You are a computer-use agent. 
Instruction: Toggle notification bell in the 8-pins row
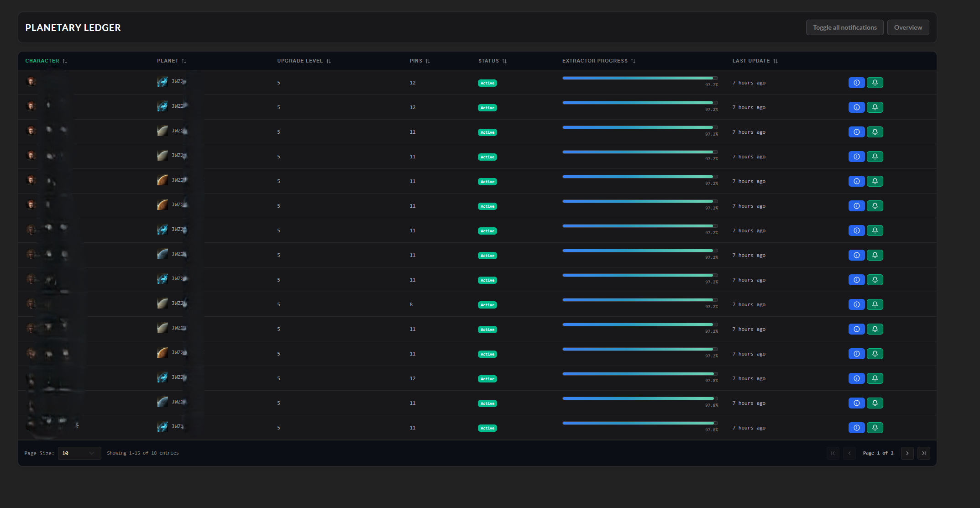point(875,304)
